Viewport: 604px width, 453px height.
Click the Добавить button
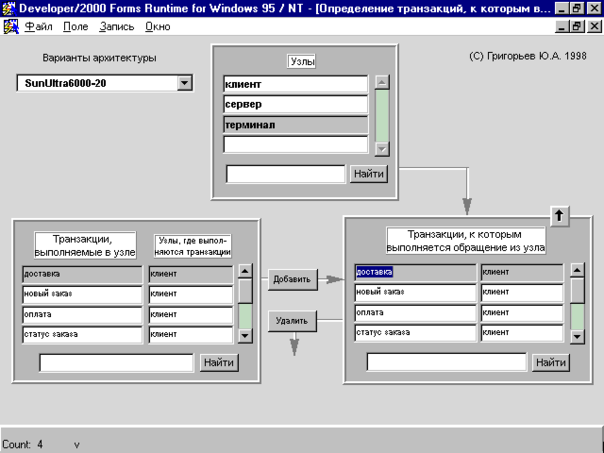[x=292, y=279]
